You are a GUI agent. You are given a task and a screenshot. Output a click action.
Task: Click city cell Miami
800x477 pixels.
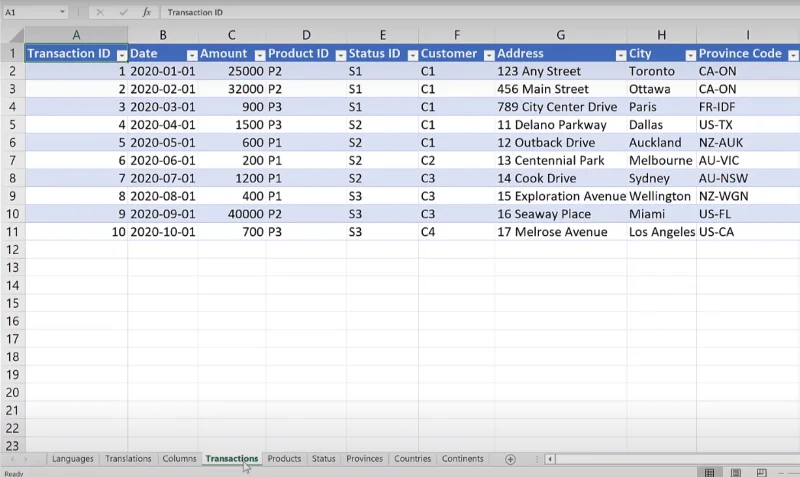click(x=661, y=214)
